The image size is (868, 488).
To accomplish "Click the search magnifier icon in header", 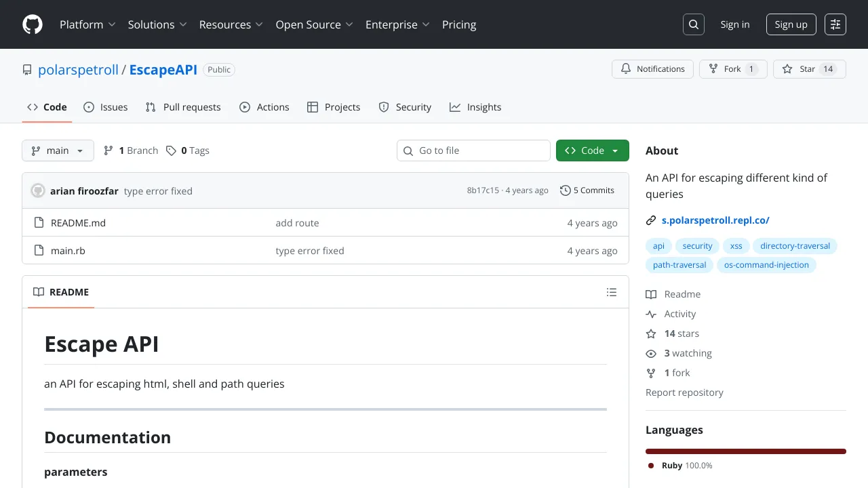I will (694, 24).
